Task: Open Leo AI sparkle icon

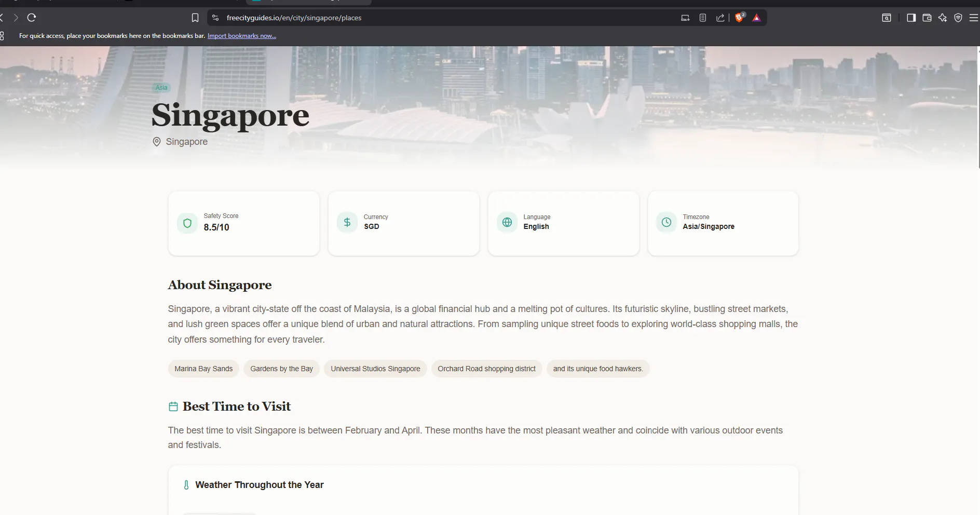Action: (943, 18)
